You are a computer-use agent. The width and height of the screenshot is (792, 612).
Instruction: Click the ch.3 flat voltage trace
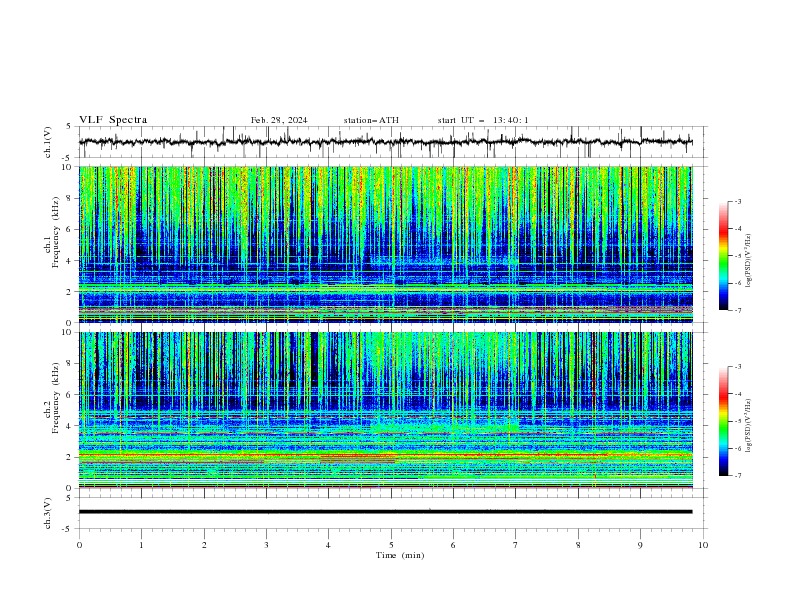coord(386,512)
